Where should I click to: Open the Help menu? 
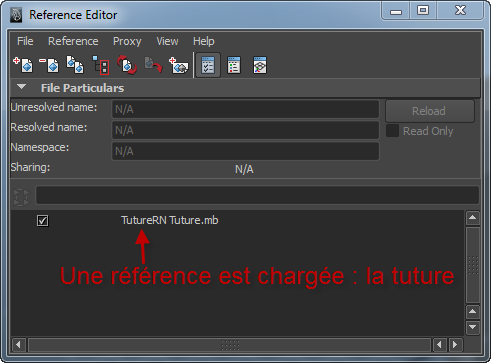click(x=204, y=41)
